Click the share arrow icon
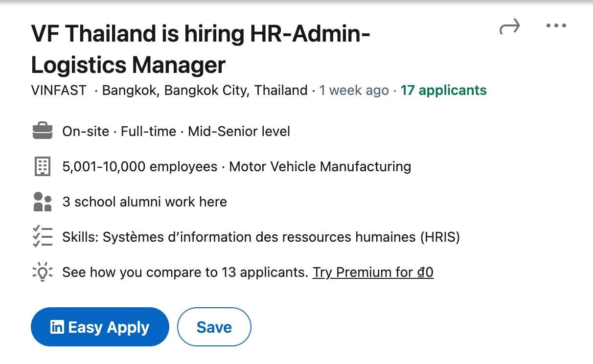Screen dimensions: 593x364 509,27
